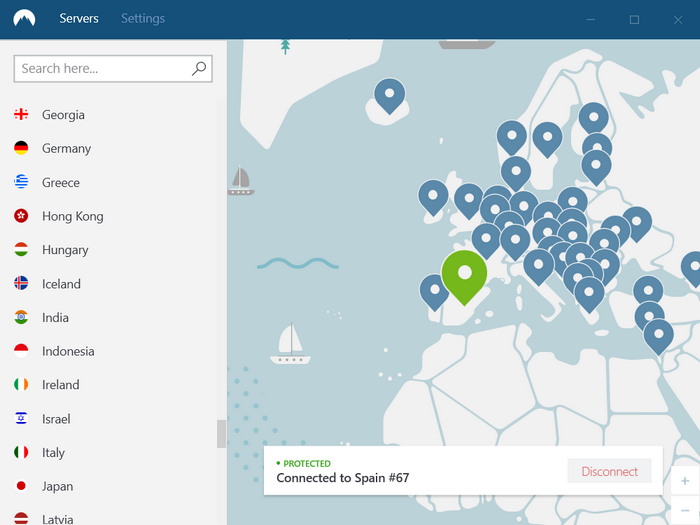Select Greece flag icon

tap(21, 182)
